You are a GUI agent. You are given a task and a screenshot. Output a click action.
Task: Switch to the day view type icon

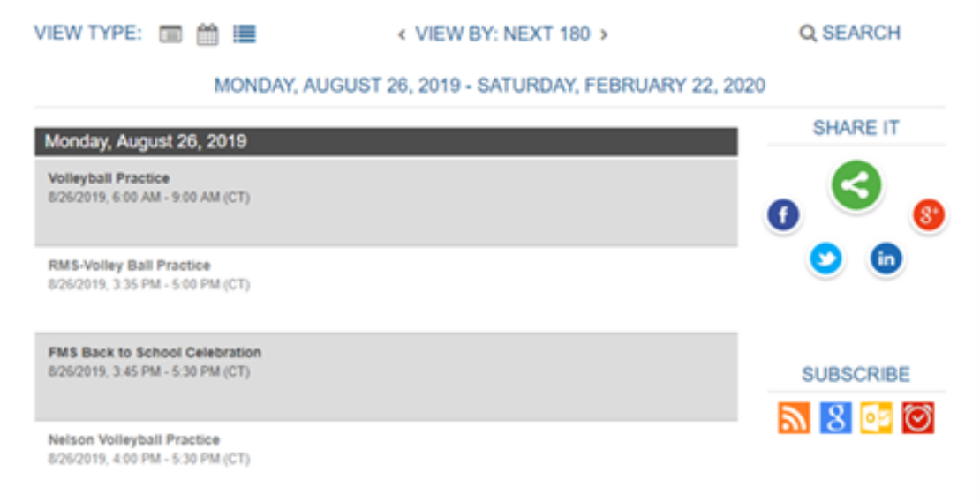click(x=170, y=34)
